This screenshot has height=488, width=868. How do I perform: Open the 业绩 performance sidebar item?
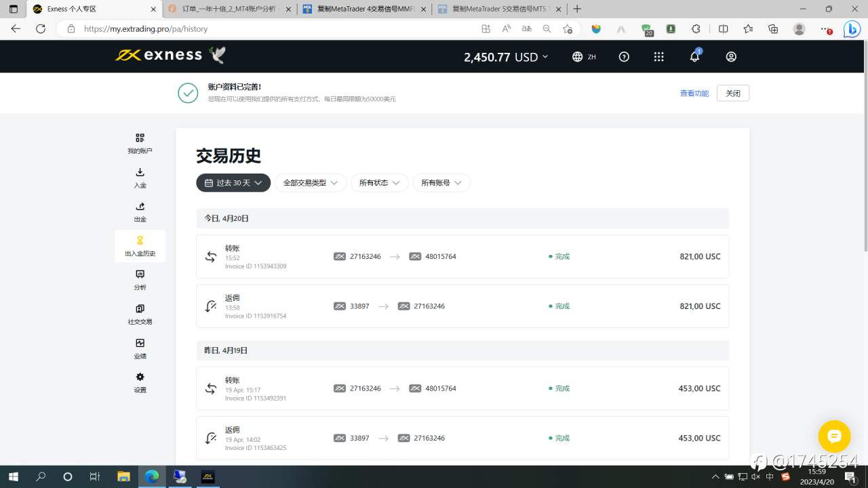point(140,348)
